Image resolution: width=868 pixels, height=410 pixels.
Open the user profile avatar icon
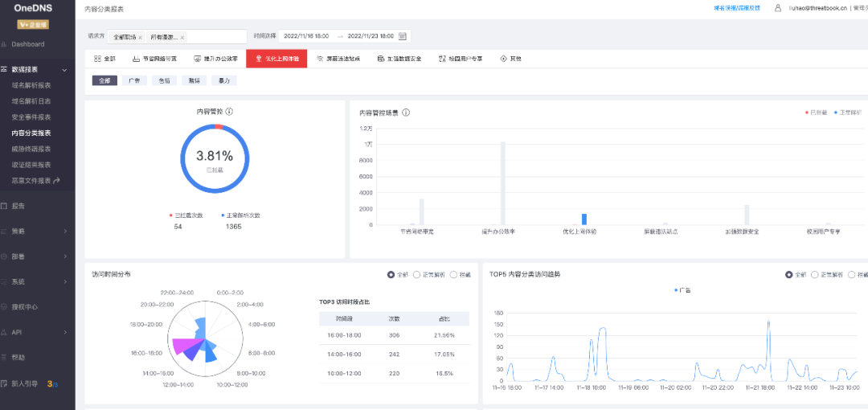point(778,8)
